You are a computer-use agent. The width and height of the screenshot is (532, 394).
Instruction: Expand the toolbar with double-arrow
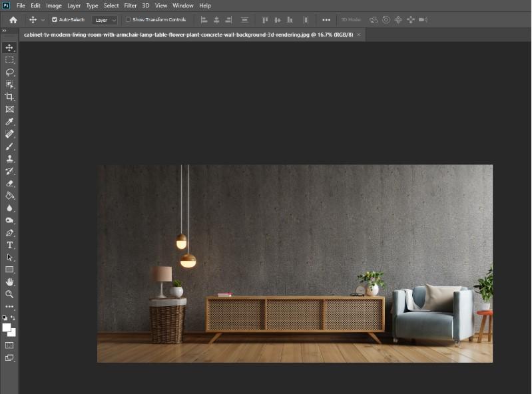pos(4,31)
